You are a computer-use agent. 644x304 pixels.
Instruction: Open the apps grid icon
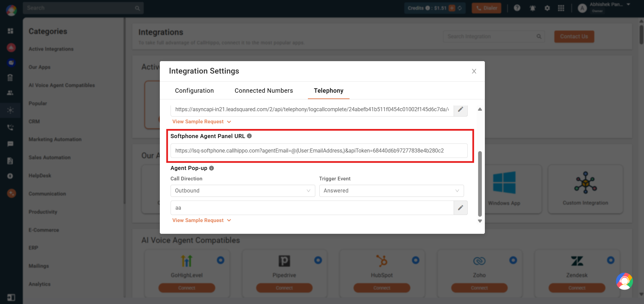pyautogui.click(x=561, y=8)
